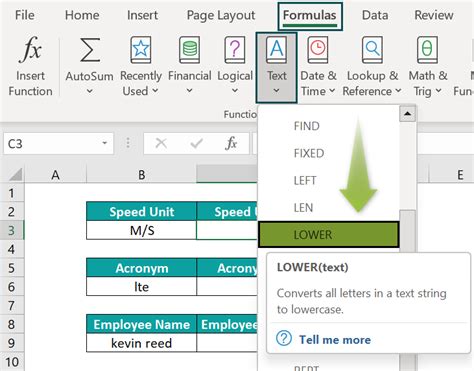
Task: Select row 3 header
Action: point(12,230)
